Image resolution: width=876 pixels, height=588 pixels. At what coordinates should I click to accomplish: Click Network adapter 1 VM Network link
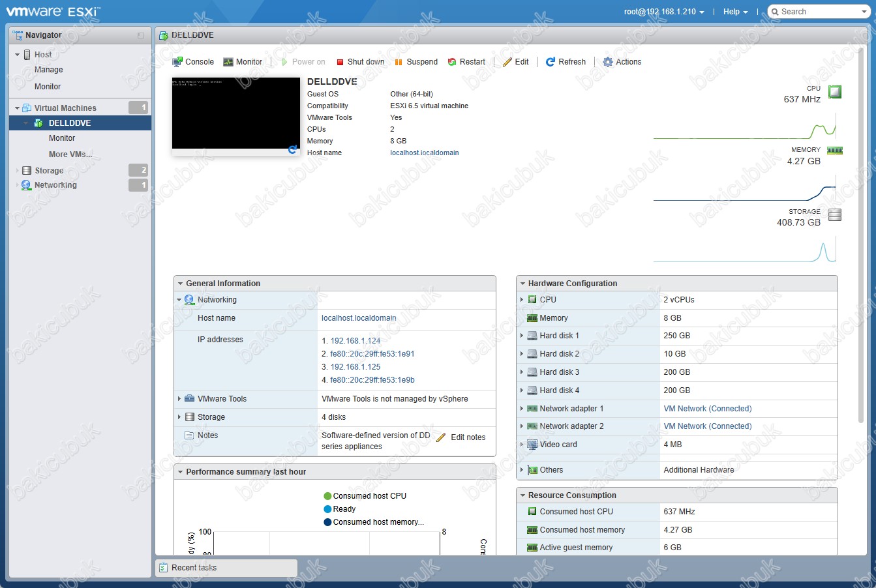tap(708, 409)
